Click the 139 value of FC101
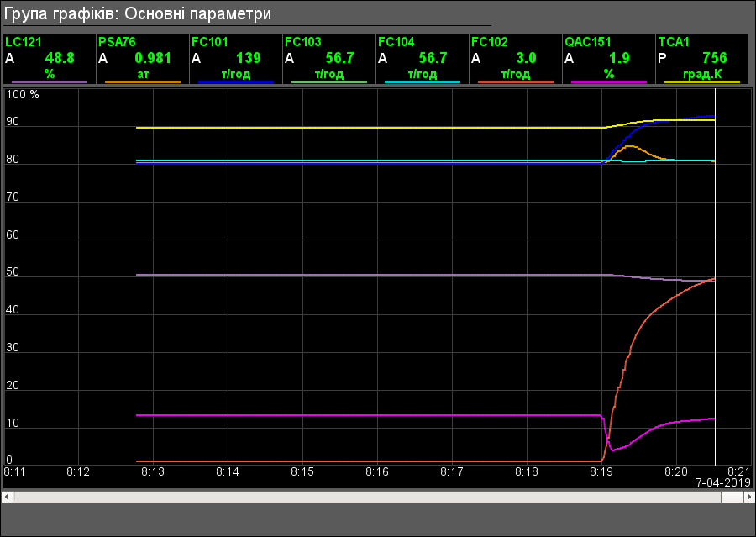 (x=249, y=58)
